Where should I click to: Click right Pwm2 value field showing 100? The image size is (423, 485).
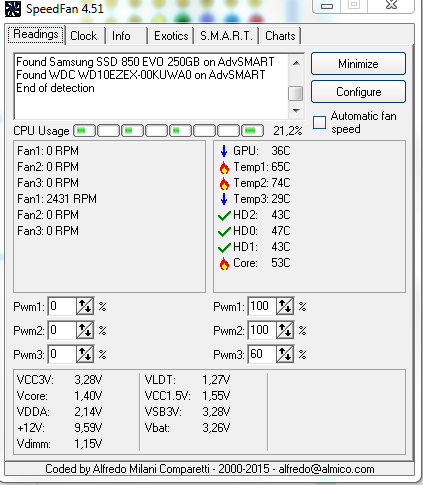pos(262,330)
